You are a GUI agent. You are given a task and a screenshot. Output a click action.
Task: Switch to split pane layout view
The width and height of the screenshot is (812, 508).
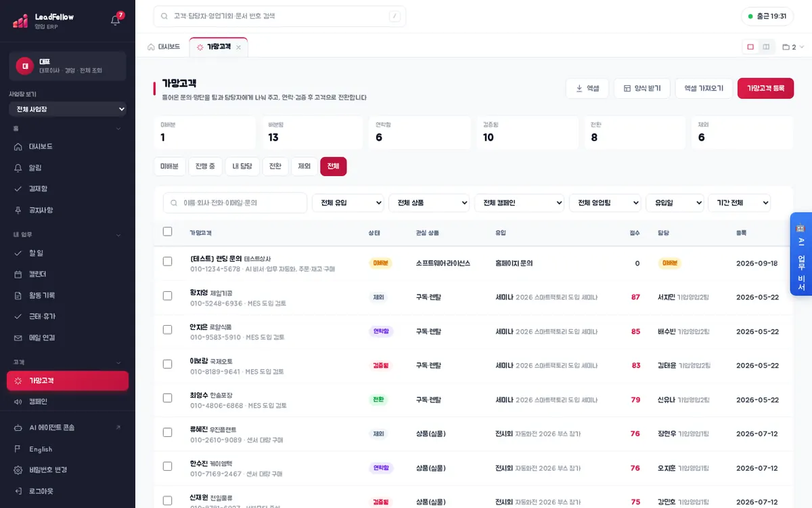pos(766,47)
